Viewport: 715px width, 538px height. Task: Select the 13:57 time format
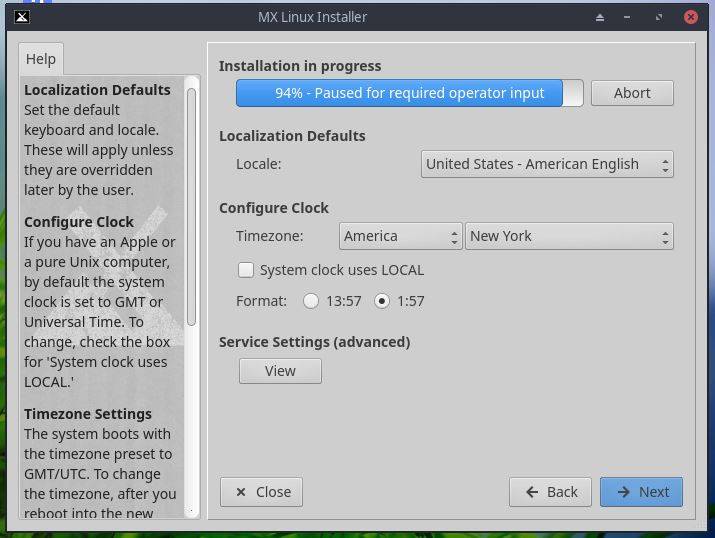311,301
